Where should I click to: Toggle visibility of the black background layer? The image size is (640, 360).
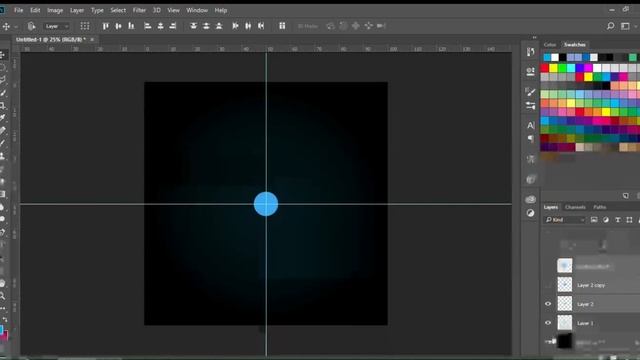(548, 341)
